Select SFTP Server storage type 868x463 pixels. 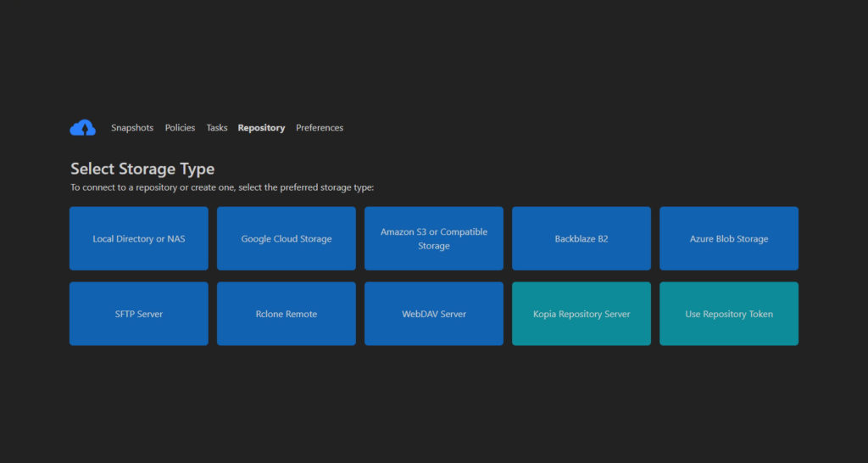139,314
